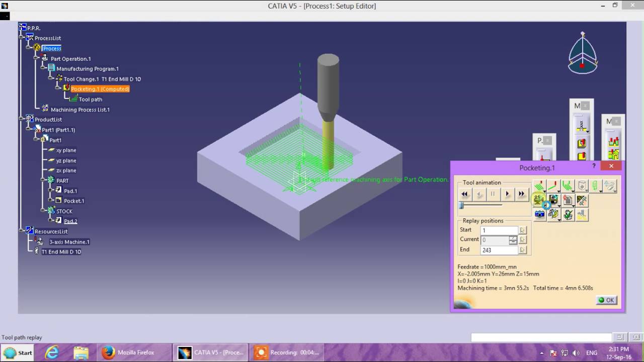Click the yellow-green compare icon in Pocketing.1
The height and width of the screenshot is (362, 644).
[x=553, y=214]
